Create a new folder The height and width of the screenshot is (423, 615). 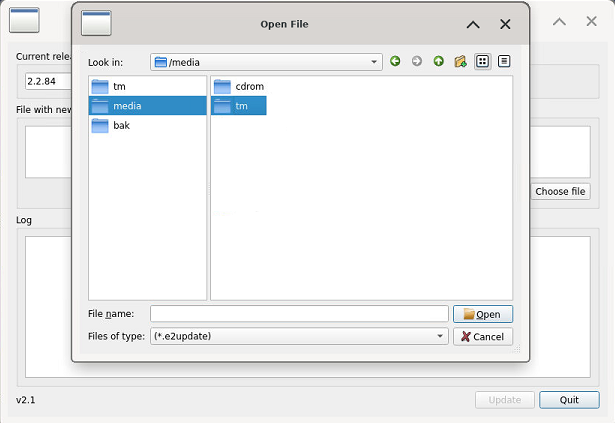460,62
